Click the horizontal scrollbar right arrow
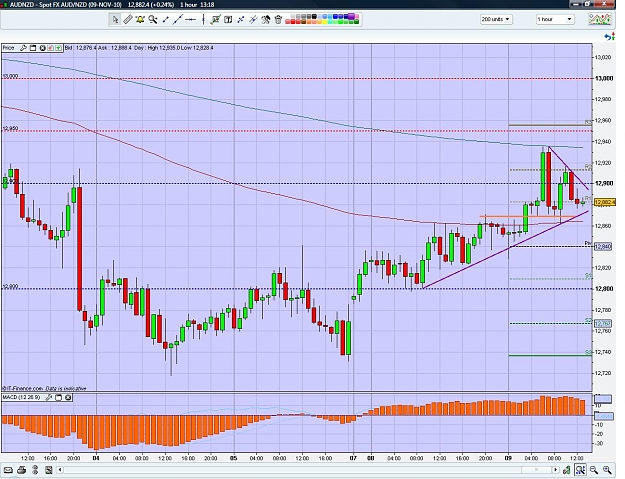625x479 pixels. click(x=555, y=470)
